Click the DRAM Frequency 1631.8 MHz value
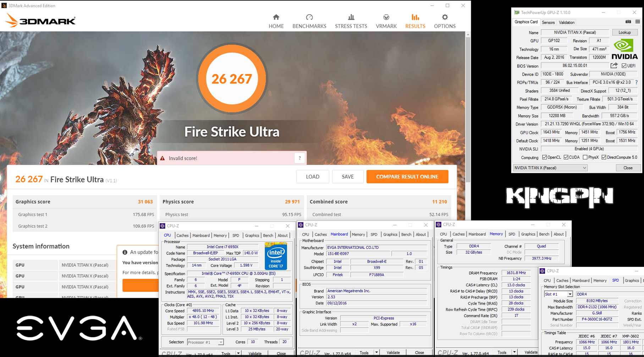Viewport: 644px width, 357px height. point(516,273)
